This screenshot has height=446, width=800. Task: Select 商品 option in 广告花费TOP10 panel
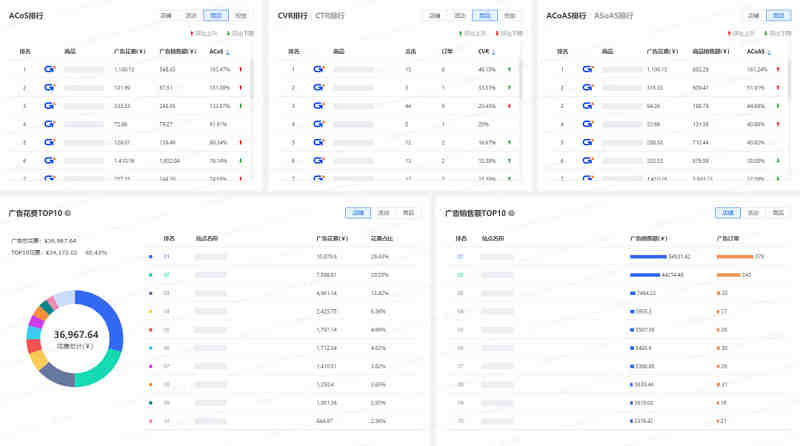coord(408,213)
